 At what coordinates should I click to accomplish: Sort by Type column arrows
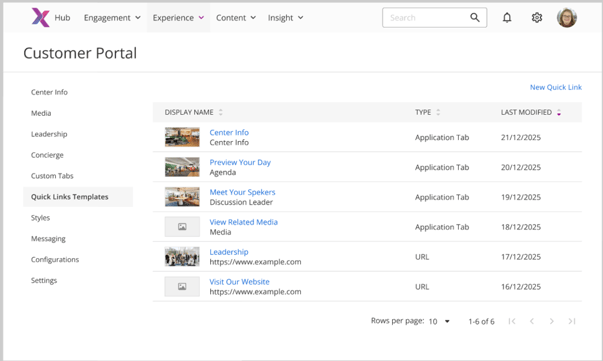[438, 112]
